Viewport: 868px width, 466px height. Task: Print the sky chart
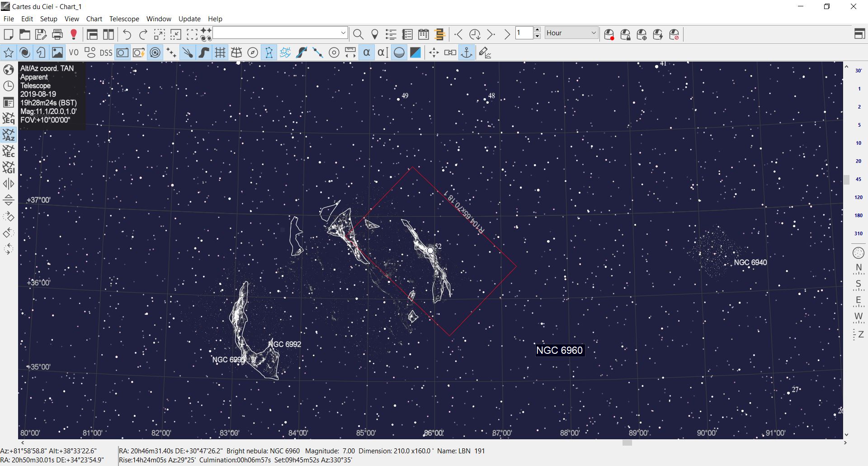(57, 34)
